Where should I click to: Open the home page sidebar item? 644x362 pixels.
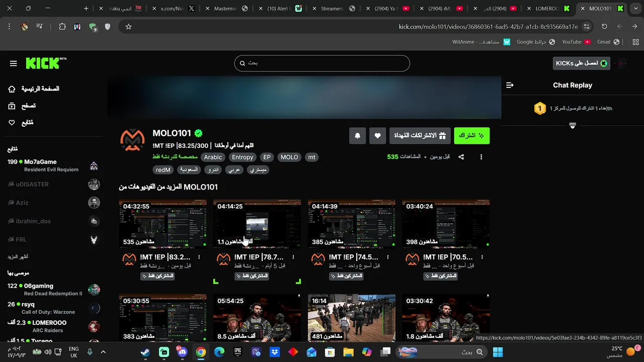pos(34,89)
